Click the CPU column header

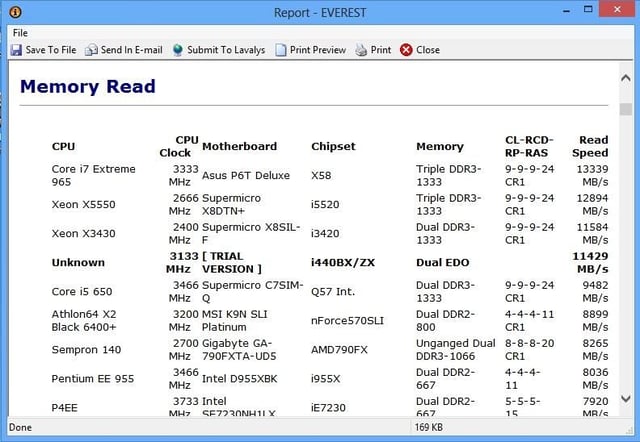point(63,147)
